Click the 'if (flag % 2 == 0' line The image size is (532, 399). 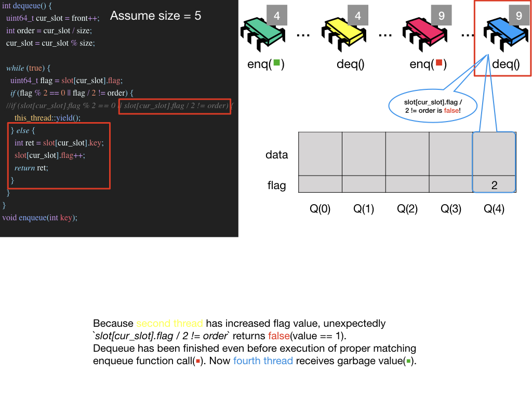(x=72, y=93)
